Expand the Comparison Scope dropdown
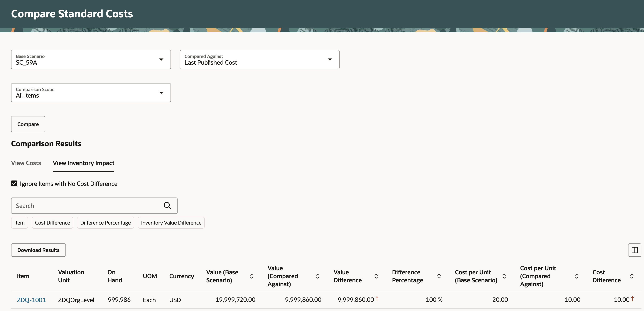644x311 pixels. click(161, 93)
